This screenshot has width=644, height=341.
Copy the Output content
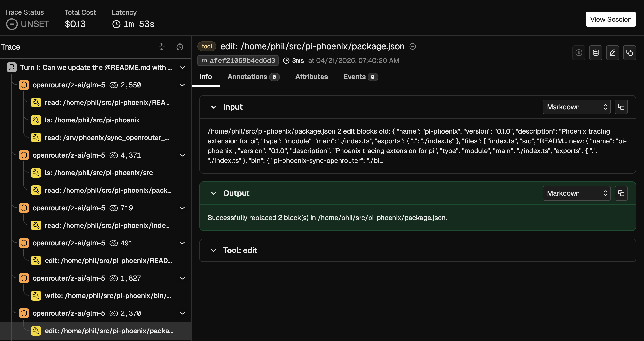click(x=621, y=193)
